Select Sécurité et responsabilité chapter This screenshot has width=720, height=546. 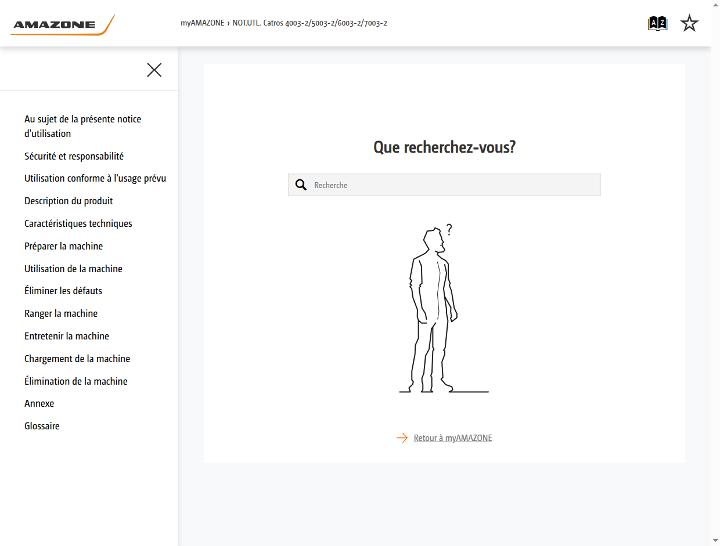(x=74, y=156)
